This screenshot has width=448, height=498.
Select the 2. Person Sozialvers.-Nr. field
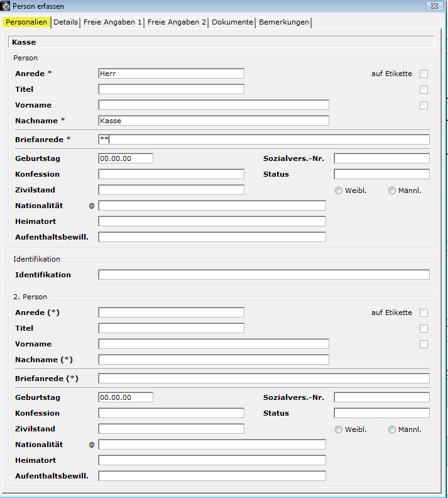point(381,397)
